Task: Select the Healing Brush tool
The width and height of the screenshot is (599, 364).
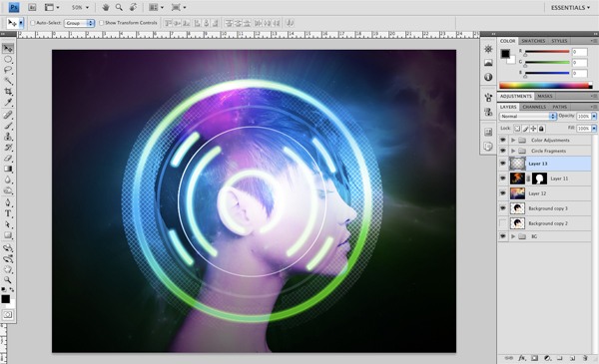Action: point(8,115)
